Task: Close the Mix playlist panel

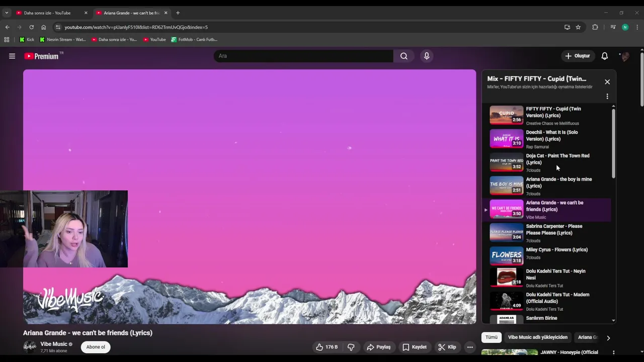Action: 607,81
